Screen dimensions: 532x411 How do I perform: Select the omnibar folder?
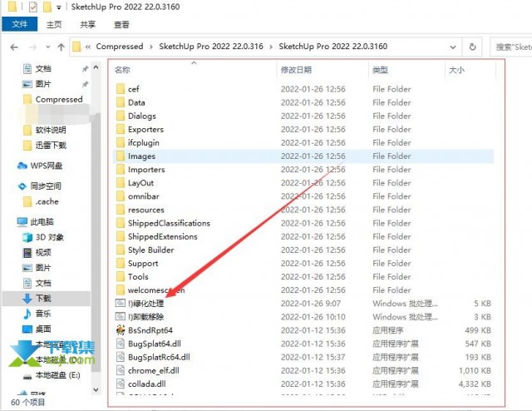(x=144, y=196)
